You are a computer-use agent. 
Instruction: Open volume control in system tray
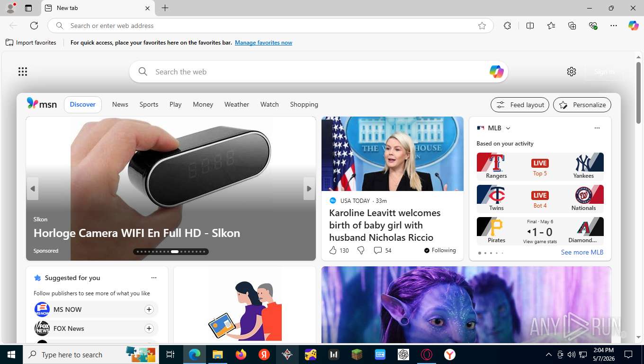pyautogui.click(x=572, y=355)
